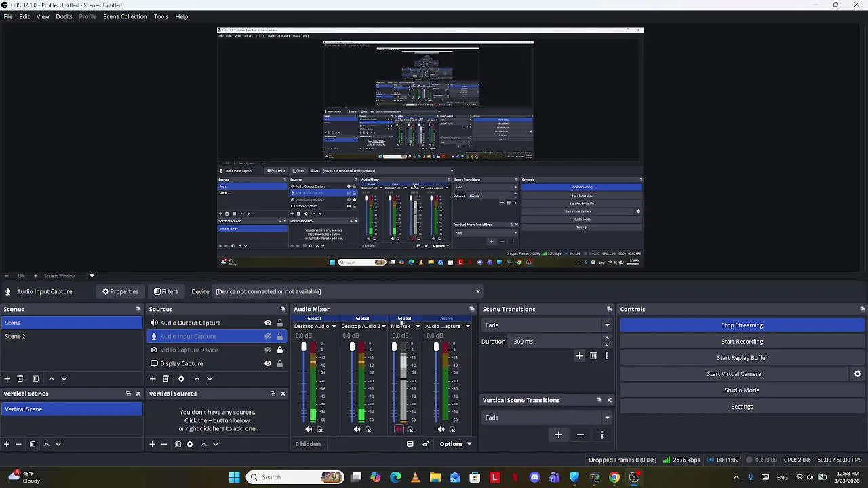Show the Audio Input Capture source
This screenshot has width=868, height=488.
[x=268, y=337]
